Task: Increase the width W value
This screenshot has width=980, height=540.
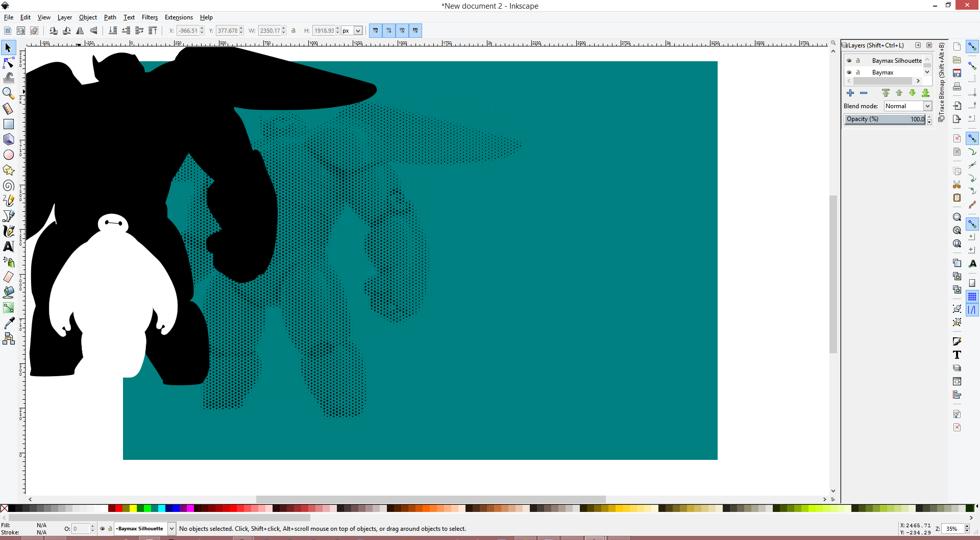Action: (284, 29)
